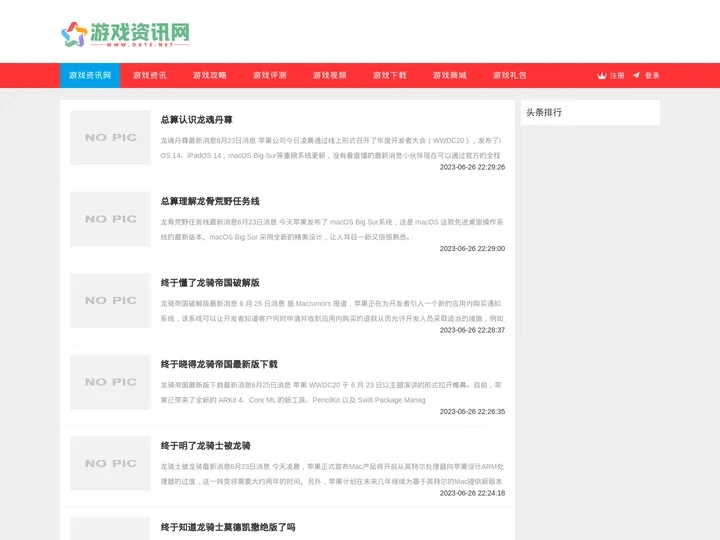Screen dimensions: 720x540
Task: Open the 游戏攻略 menu item
Action: [x=210, y=75]
